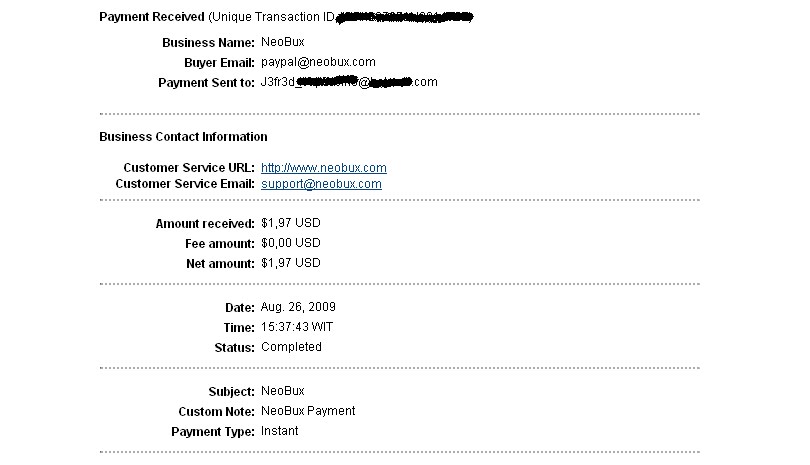The image size is (810, 465).
Task: Click the support@neobux.com email link
Action: 321,184
